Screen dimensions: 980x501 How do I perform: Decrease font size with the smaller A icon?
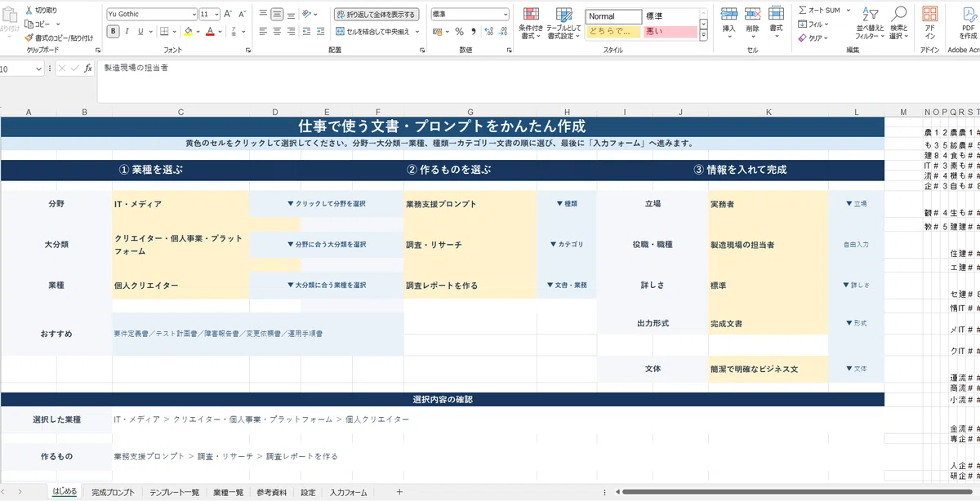[x=243, y=14]
